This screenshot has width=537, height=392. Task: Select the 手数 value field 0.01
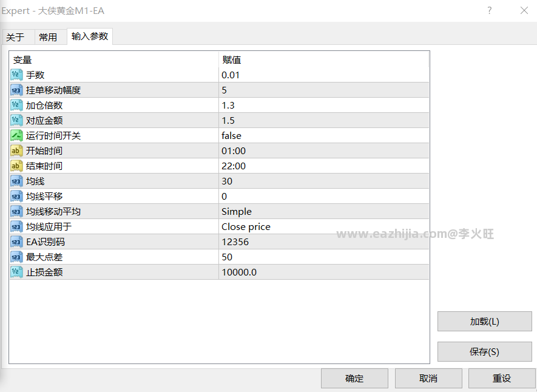[x=323, y=75]
